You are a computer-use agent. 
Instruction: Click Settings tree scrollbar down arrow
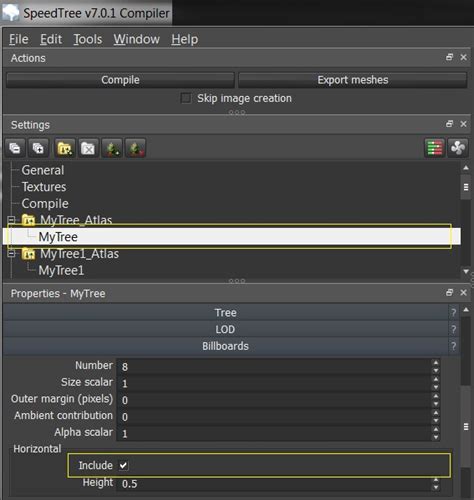pos(466,272)
